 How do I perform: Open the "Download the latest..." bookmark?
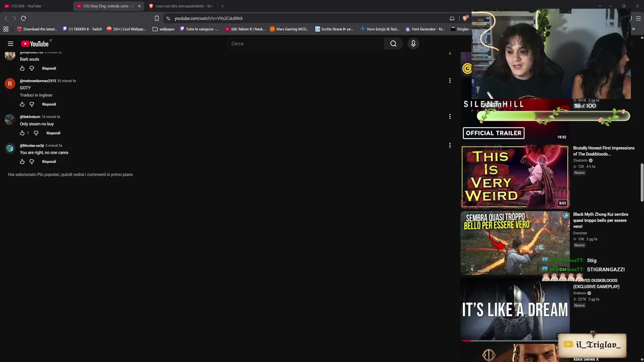pyautogui.click(x=37, y=29)
